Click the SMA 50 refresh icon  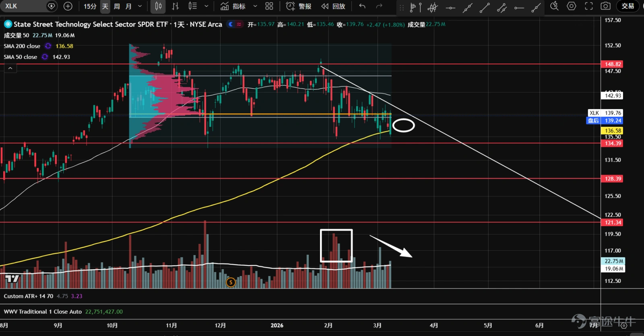pyautogui.click(x=45, y=57)
